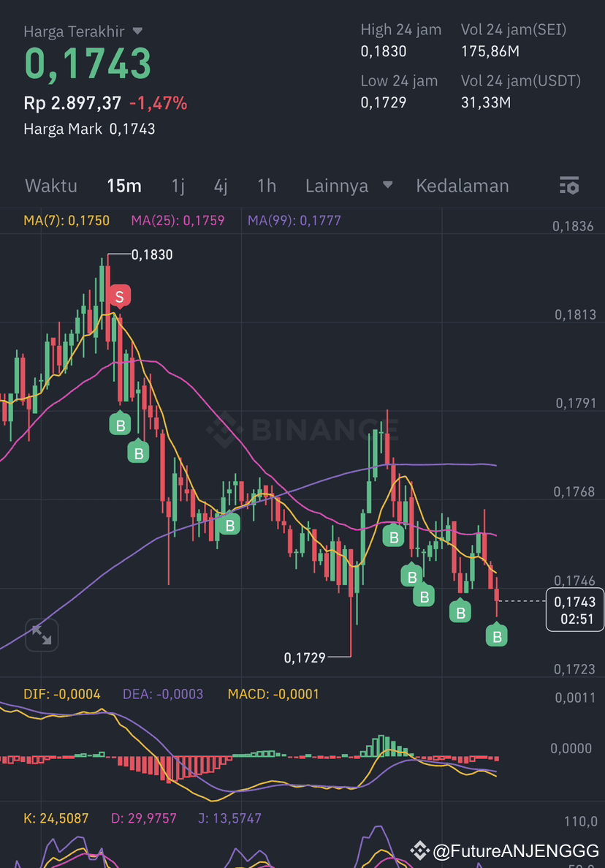
Task: Open chart settings icon beside Kedalaman
Action: pyautogui.click(x=569, y=186)
